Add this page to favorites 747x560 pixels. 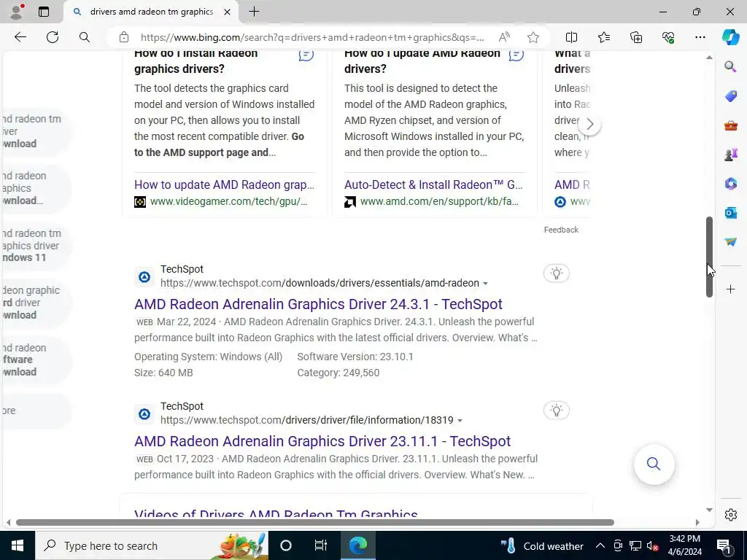pos(533,37)
